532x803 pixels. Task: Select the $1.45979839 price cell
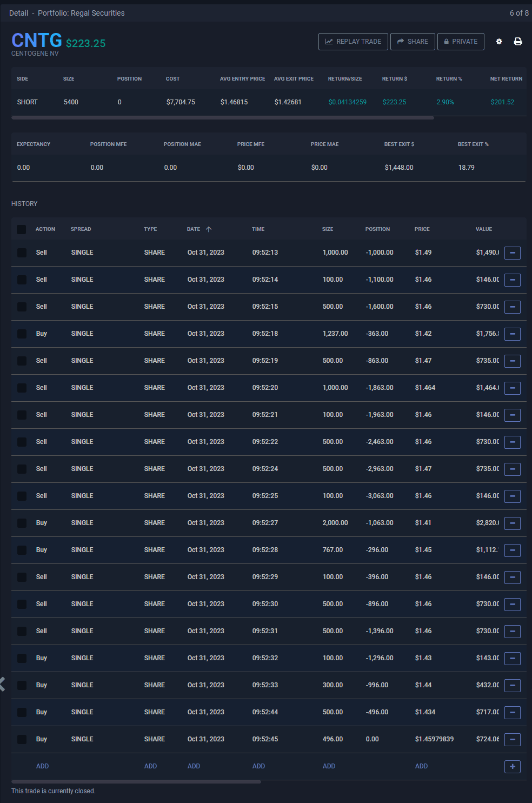point(434,739)
